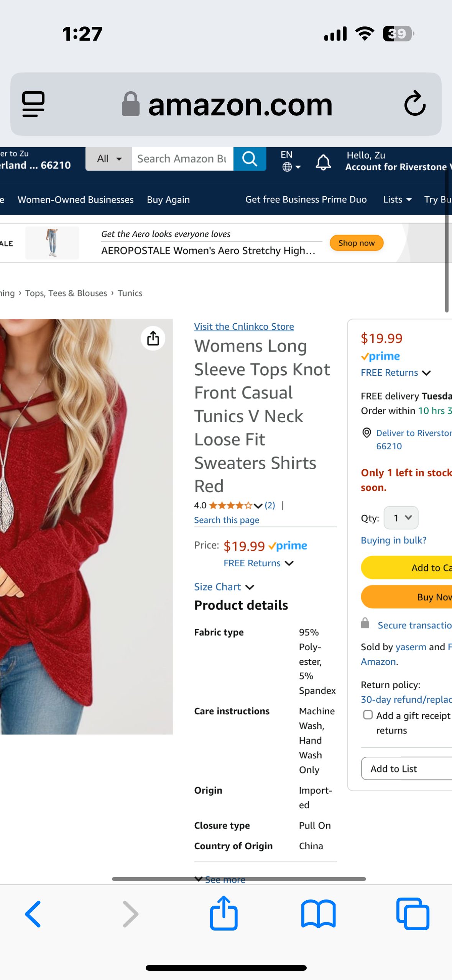Viewport: 452px width, 980px height.
Task: Tap the Search Amazon input field
Action: [182, 159]
